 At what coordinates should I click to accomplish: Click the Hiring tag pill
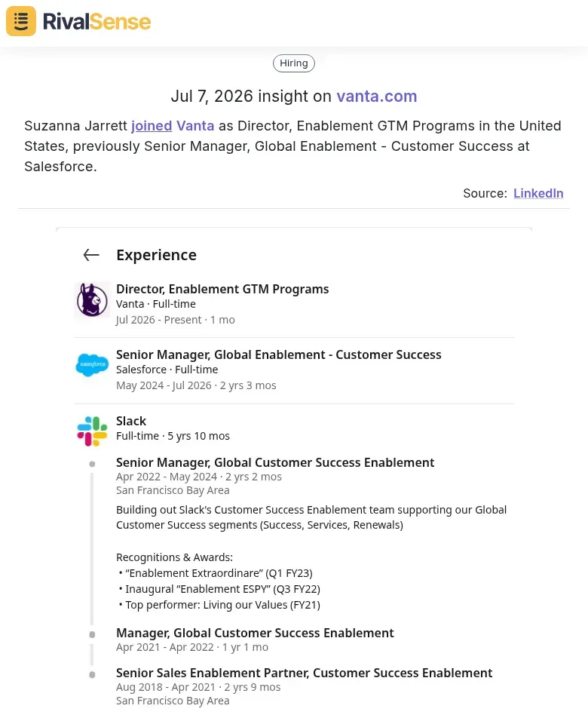pyautogui.click(x=294, y=63)
